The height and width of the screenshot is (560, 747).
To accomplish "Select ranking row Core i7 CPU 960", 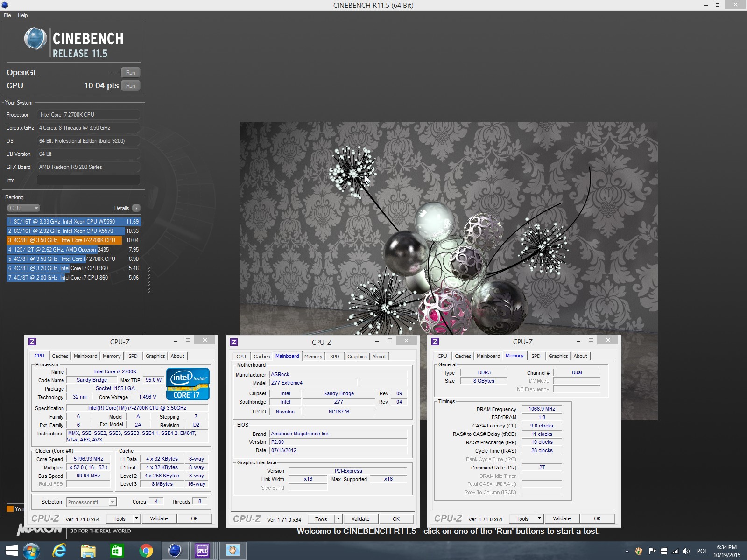I will coord(73,268).
